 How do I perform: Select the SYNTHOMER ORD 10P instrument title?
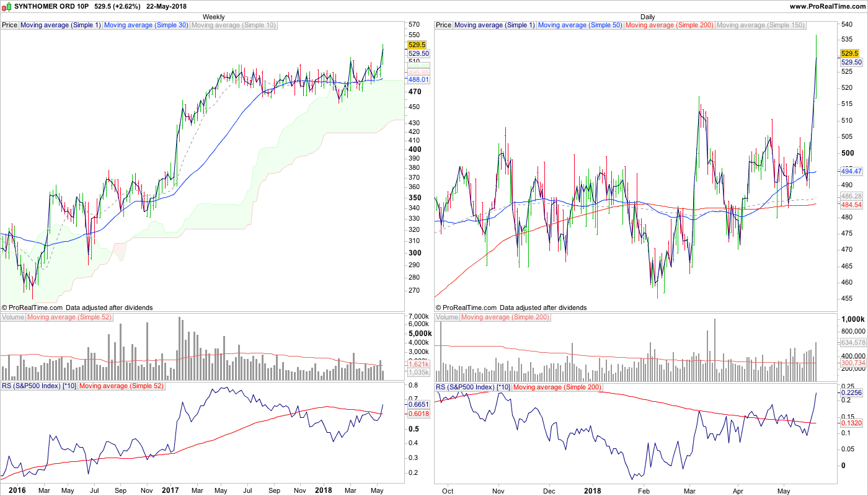[51, 6]
